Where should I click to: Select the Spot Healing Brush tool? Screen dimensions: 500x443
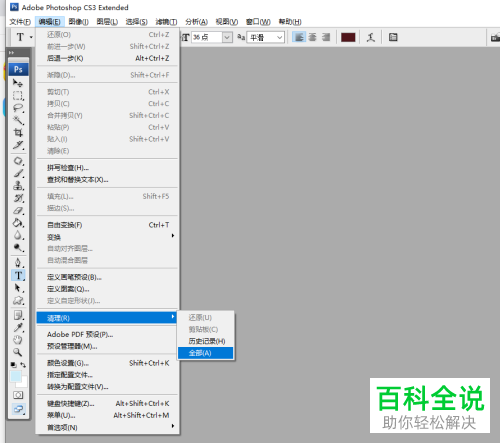click(x=18, y=161)
